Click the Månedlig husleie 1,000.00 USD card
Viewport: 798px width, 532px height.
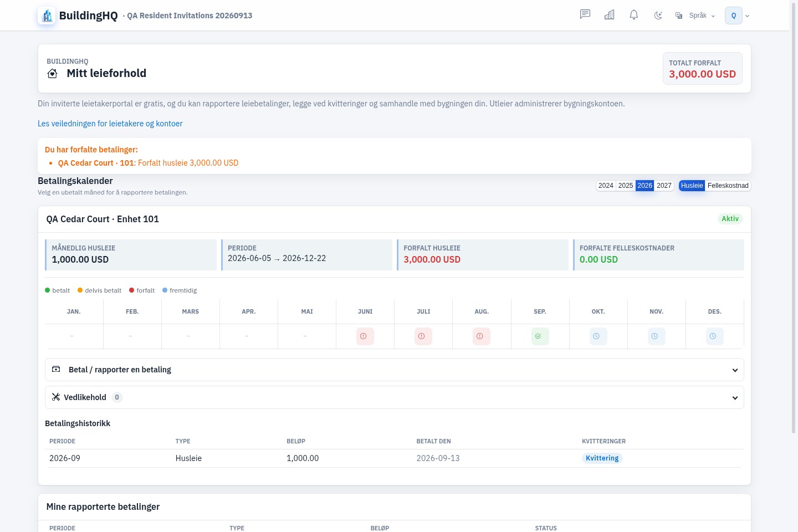tap(131, 255)
